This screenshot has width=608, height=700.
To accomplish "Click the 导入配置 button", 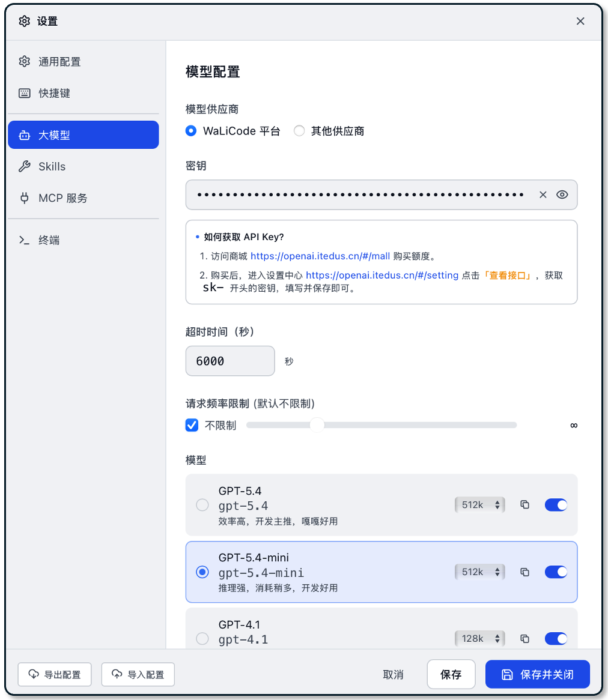I will 138,675.
